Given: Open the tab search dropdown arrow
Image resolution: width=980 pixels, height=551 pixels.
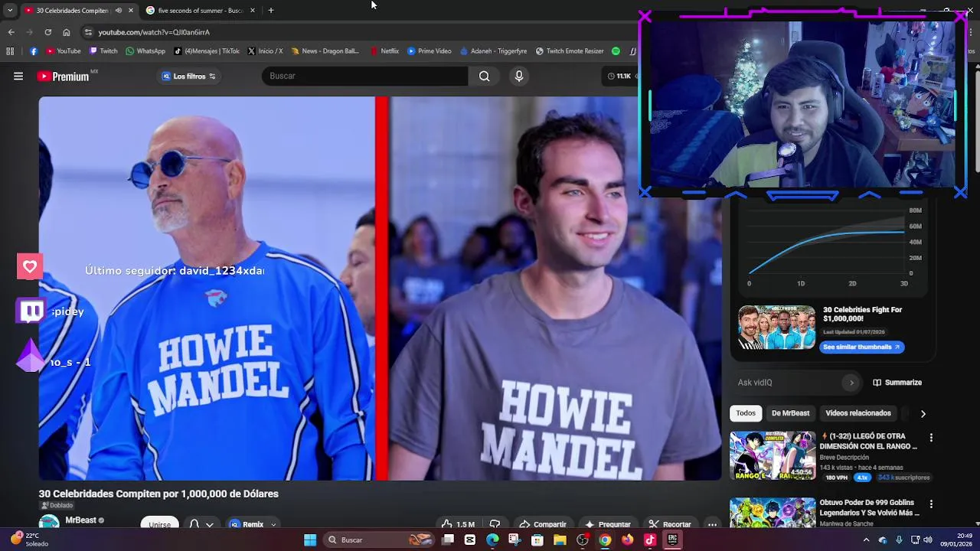Looking at the screenshot, I should (9, 11).
